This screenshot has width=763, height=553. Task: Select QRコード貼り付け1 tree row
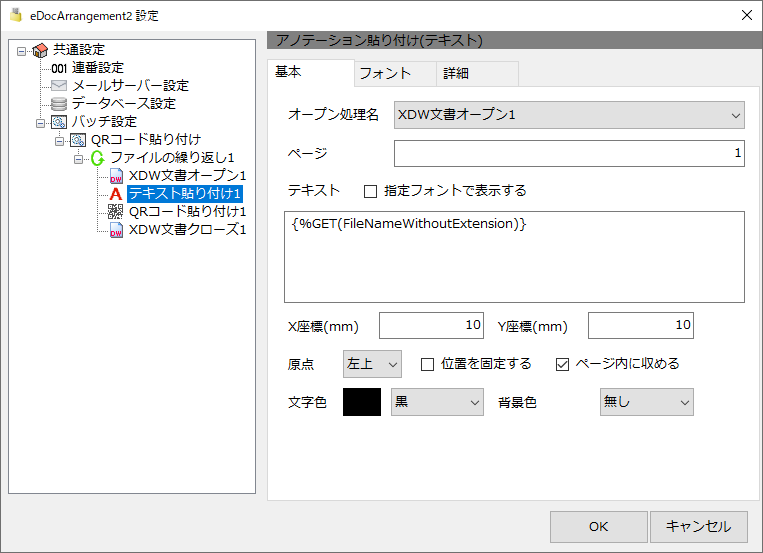pos(187,212)
